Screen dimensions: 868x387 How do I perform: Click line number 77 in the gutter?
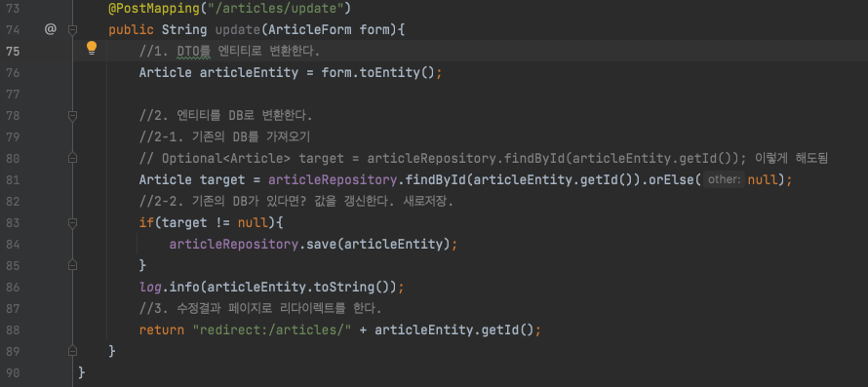[x=14, y=95]
